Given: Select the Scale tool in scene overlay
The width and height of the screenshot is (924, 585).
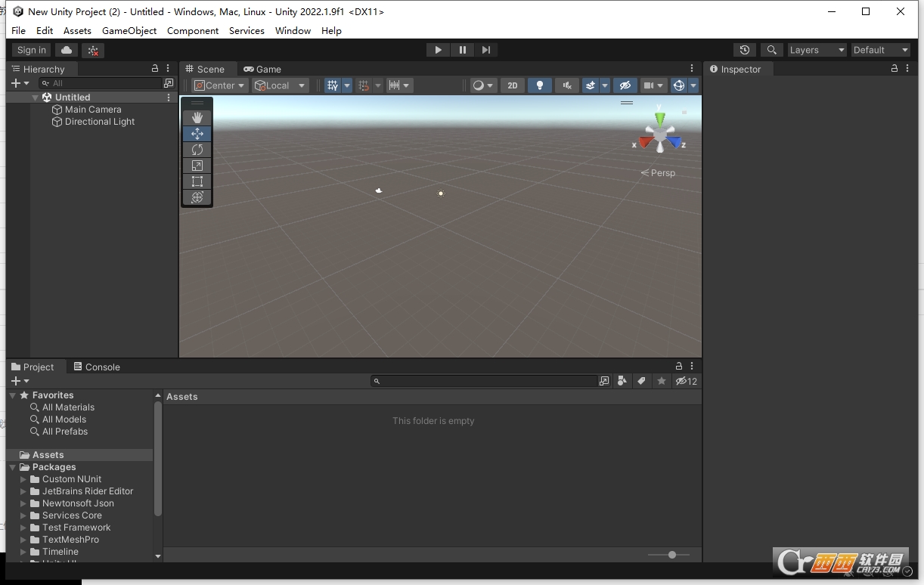Looking at the screenshot, I should pos(197,166).
